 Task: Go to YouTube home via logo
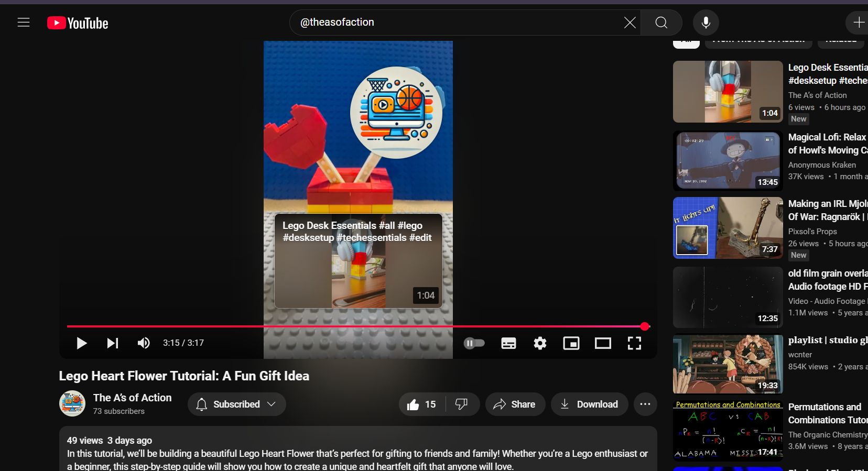point(78,23)
